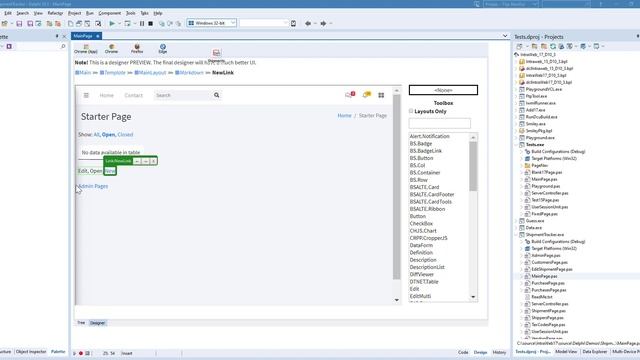640x360 pixels.
Task: Open the Refactor menu
Action: (55, 13)
